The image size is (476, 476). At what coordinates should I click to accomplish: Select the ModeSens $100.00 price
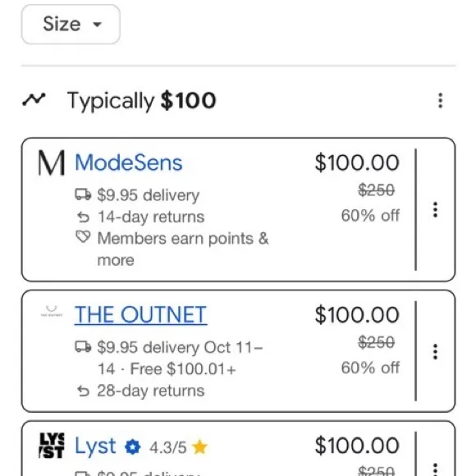(x=357, y=162)
